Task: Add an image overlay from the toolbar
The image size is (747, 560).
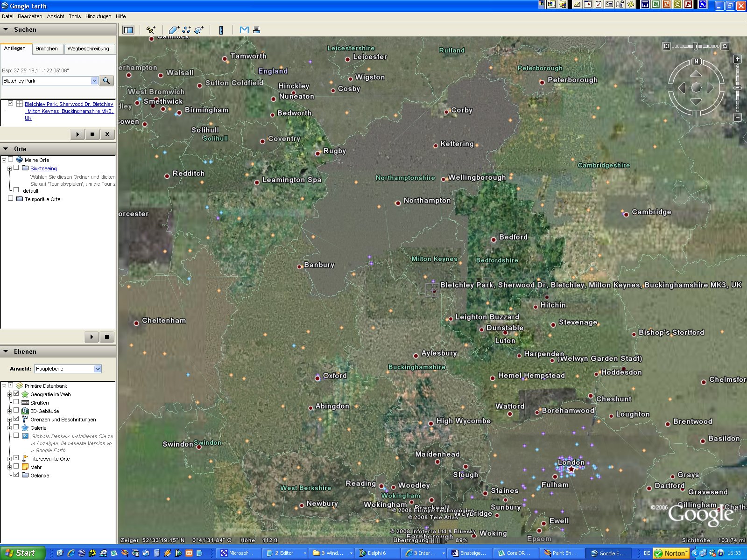Action: 199,30
